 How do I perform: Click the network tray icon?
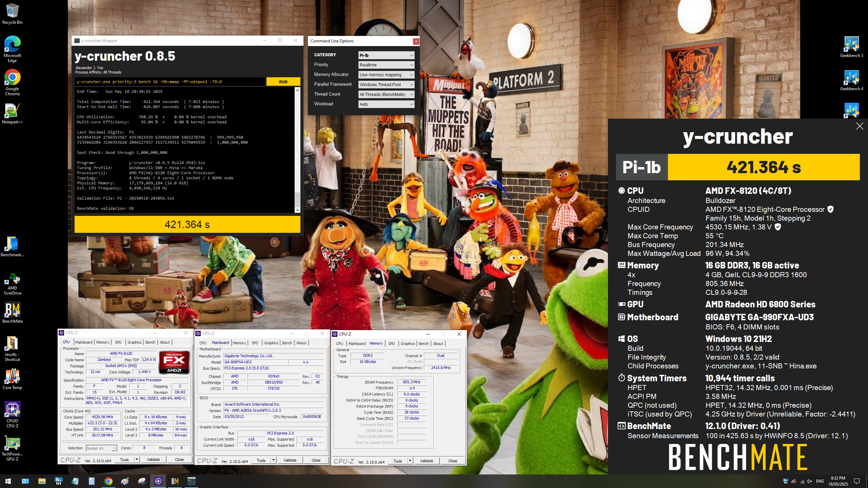click(x=802, y=481)
